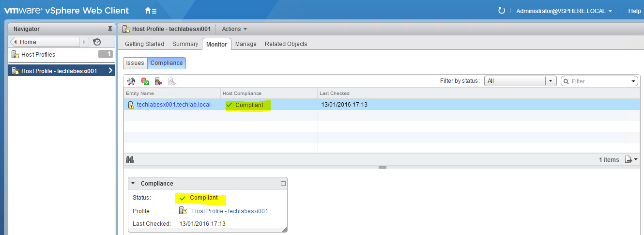644x235 pixels.
Task: Click Last Checked date in Compliance details panel
Action: 202,224
